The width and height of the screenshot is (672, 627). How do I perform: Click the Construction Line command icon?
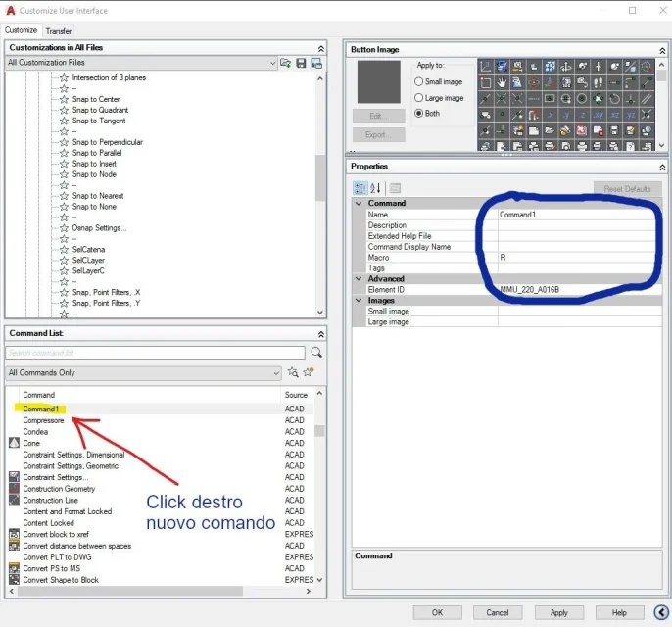[14, 500]
